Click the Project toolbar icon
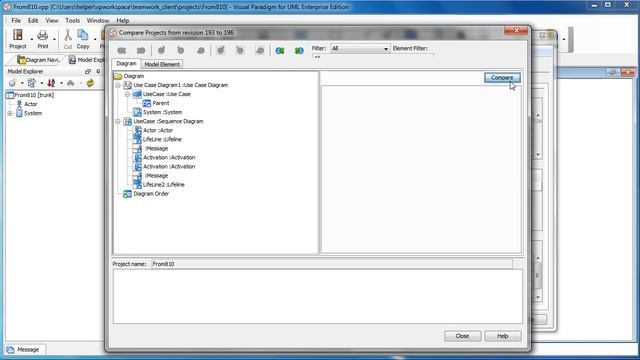Image resolution: width=640 pixels, height=360 pixels. tap(18, 35)
